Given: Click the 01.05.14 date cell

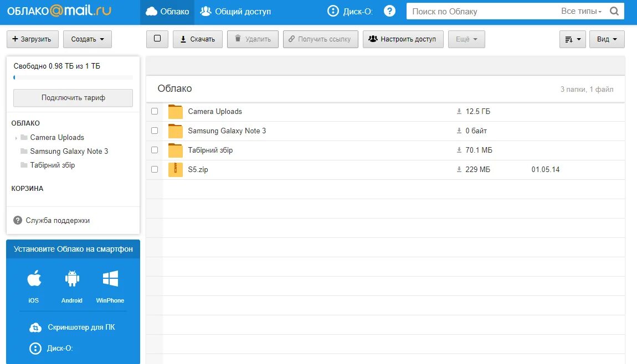Looking at the screenshot, I should 546,170.
